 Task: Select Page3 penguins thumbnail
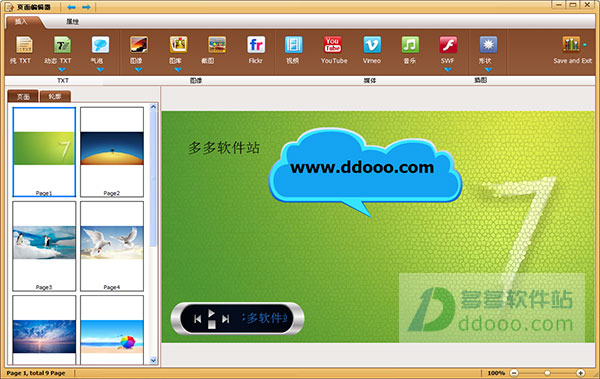pos(44,246)
